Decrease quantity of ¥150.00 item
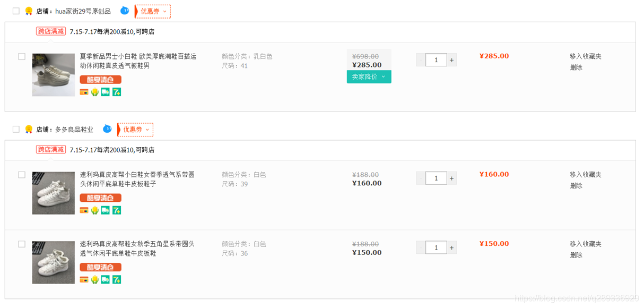 pyautogui.click(x=421, y=247)
